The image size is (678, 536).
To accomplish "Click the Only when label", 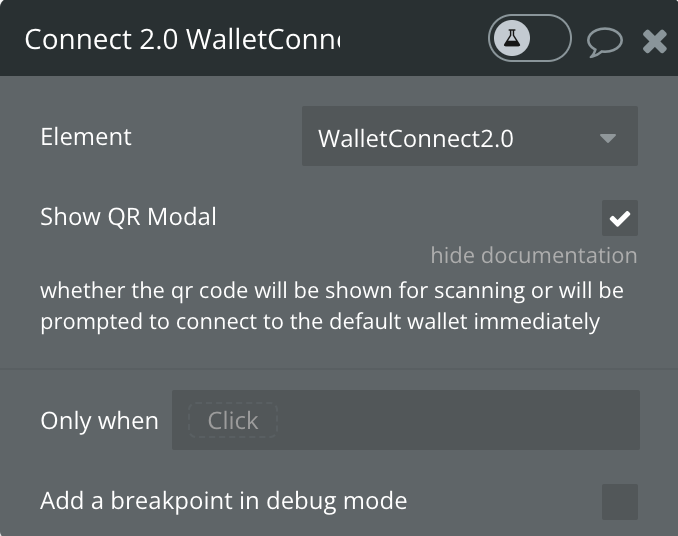I will click(99, 421).
